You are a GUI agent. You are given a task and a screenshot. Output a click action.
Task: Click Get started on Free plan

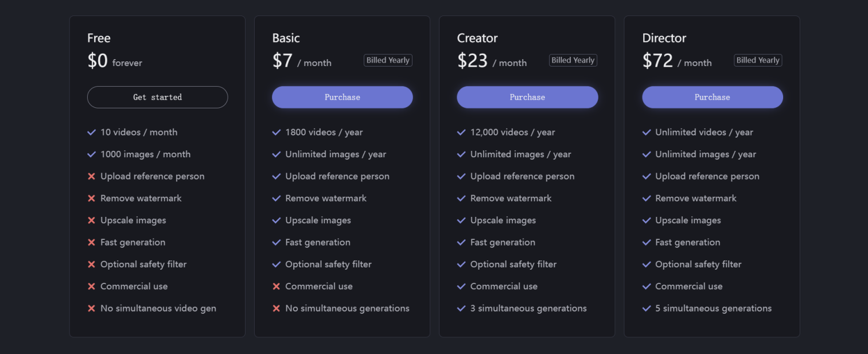(157, 97)
